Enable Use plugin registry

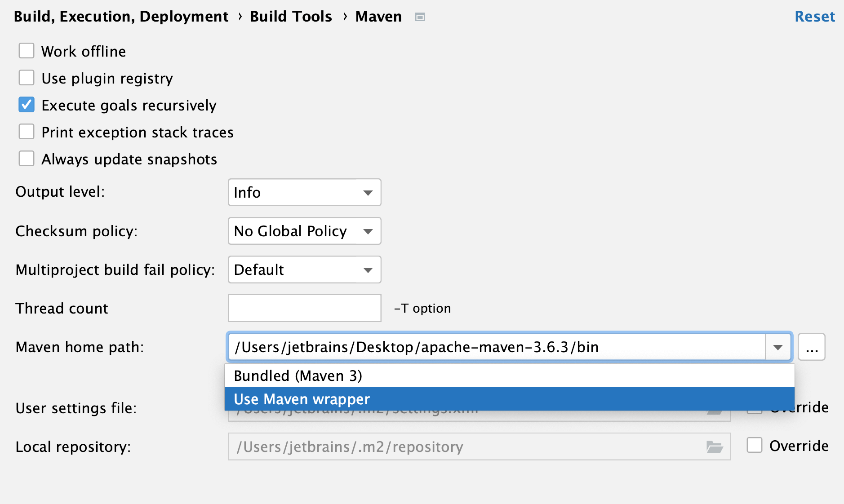point(27,78)
